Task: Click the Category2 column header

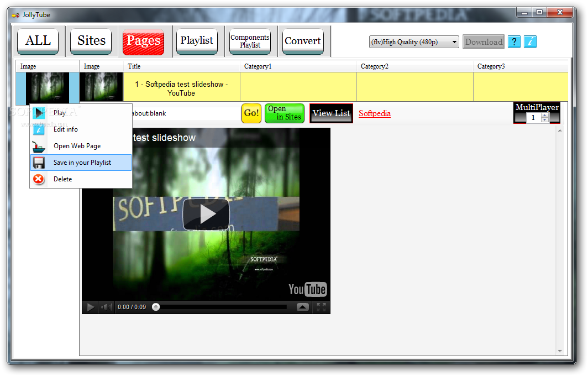Action: (x=414, y=66)
